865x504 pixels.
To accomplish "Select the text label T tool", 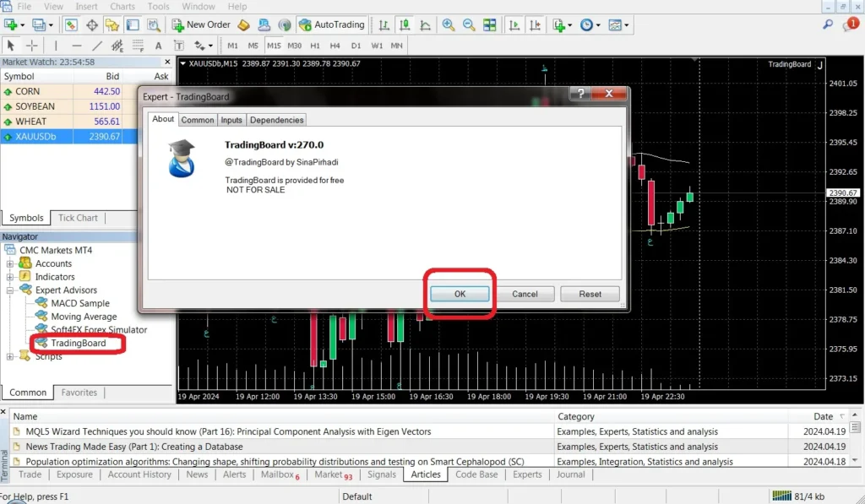I will [x=179, y=46].
